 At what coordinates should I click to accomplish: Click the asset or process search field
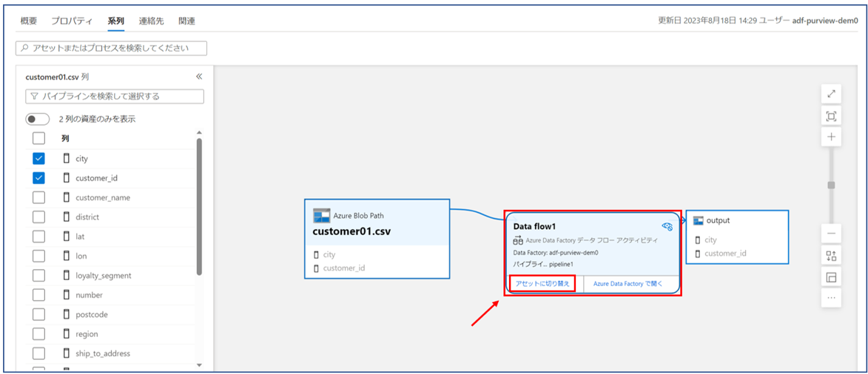pyautogui.click(x=111, y=48)
